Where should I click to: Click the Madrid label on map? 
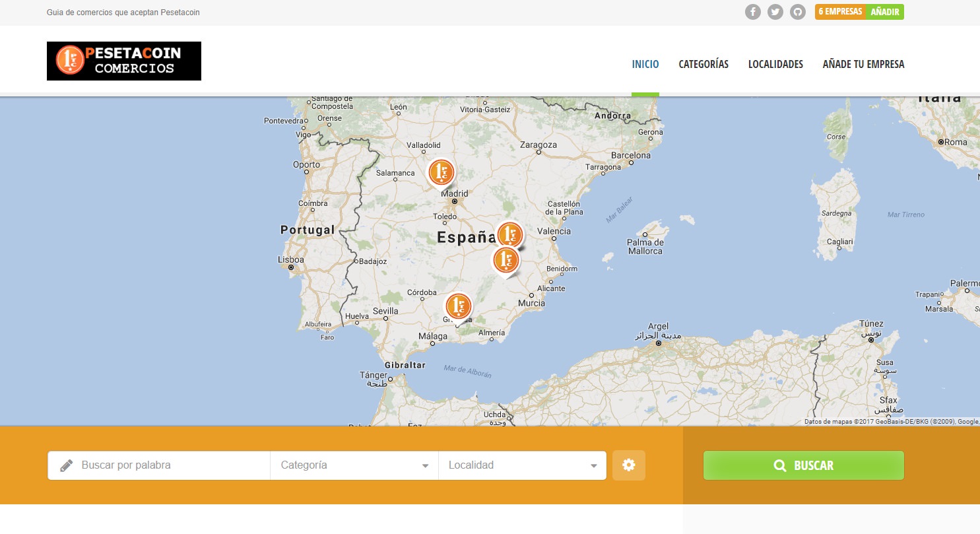click(455, 194)
